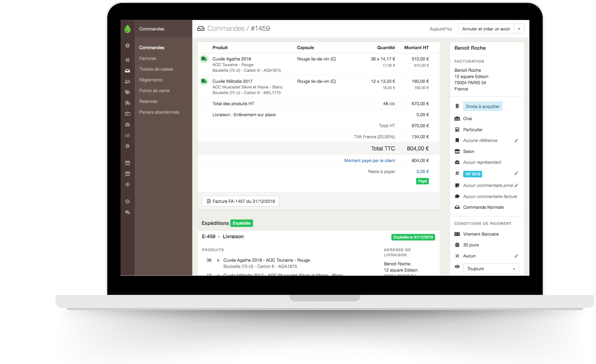Open the chat bubbles icon in sidebar
Viewport: 596px width, 364px height.
point(127,212)
